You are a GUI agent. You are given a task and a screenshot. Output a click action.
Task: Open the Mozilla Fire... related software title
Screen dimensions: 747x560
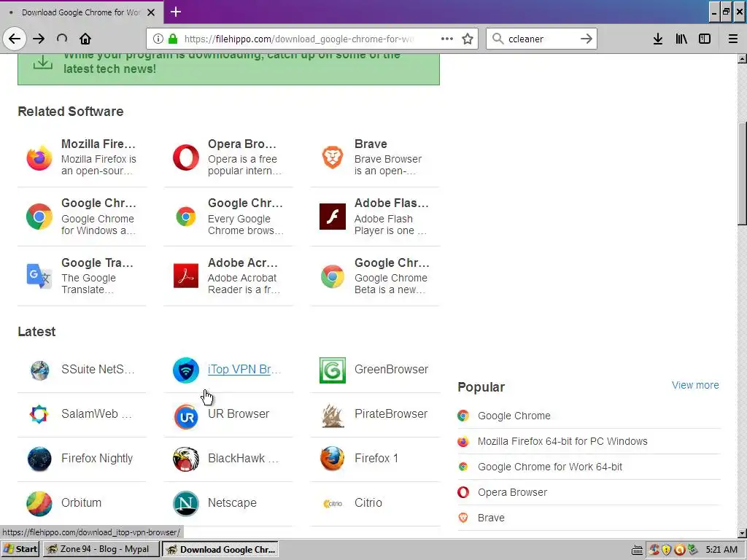tap(98, 144)
